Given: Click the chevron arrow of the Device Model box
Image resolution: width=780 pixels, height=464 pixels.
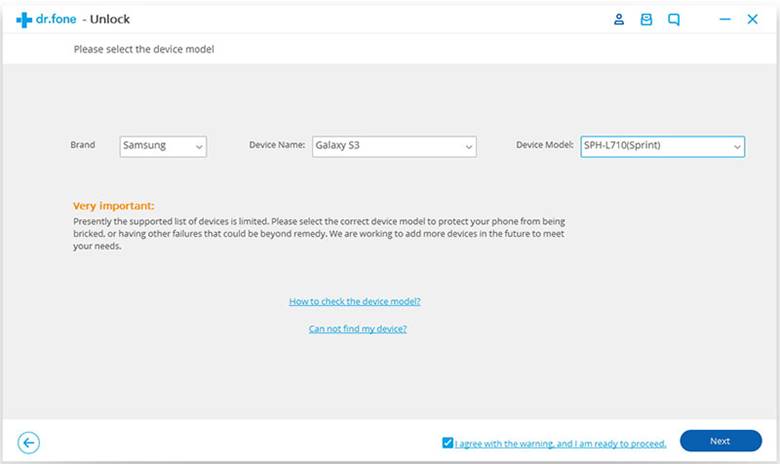Looking at the screenshot, I should pos(737,147).
